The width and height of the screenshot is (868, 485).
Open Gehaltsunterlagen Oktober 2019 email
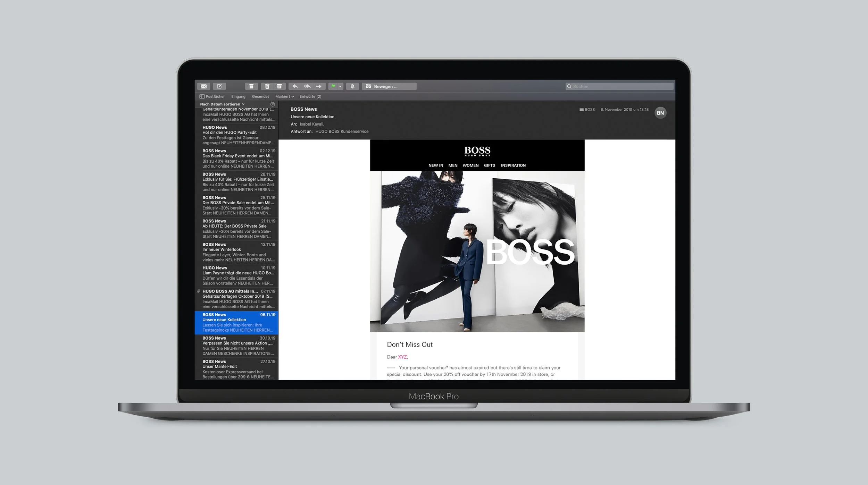(x=236, y=299)
